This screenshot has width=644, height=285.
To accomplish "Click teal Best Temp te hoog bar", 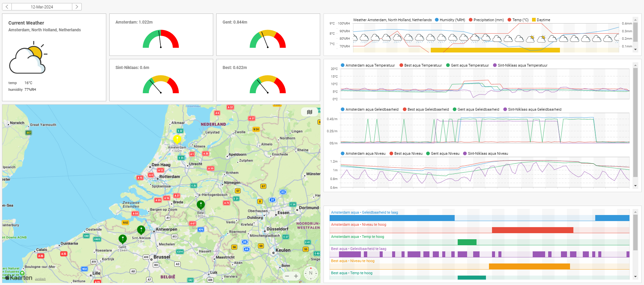I will tap(472, 278).
